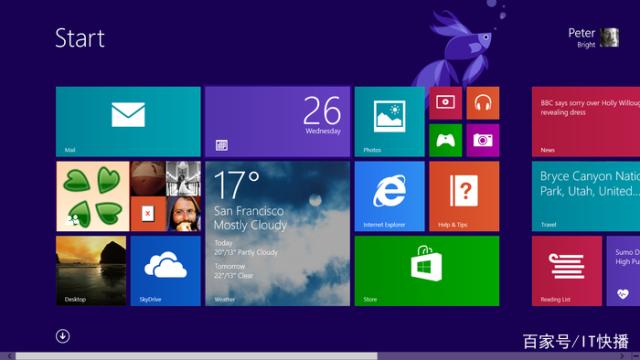640x360 pixels.
Task: Open the Health & Fitness heart tile
Action: point(623,271)
